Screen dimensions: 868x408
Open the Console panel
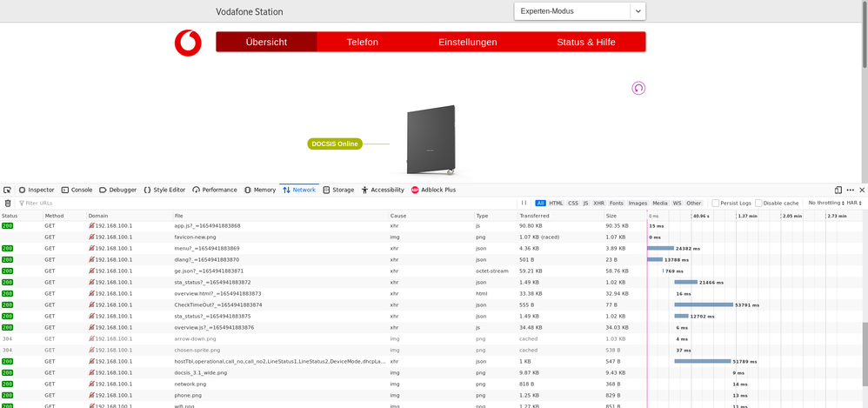coord(77,190)
